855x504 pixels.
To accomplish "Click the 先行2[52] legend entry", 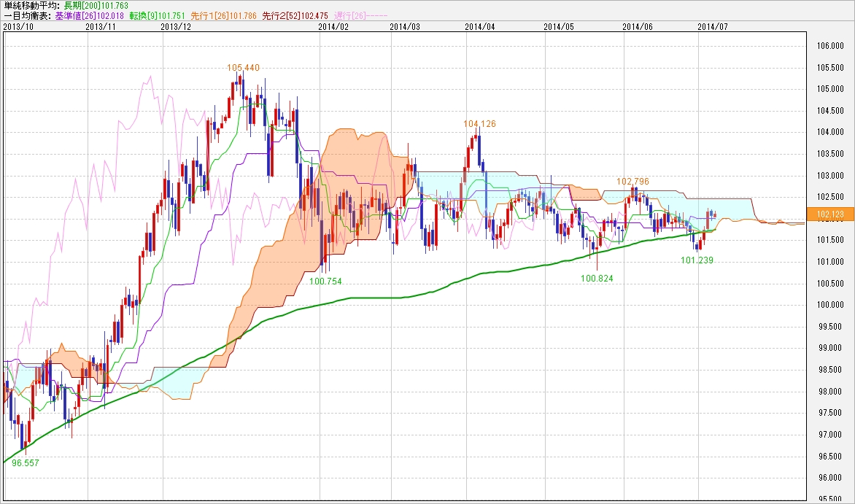I will click(294, 15).
